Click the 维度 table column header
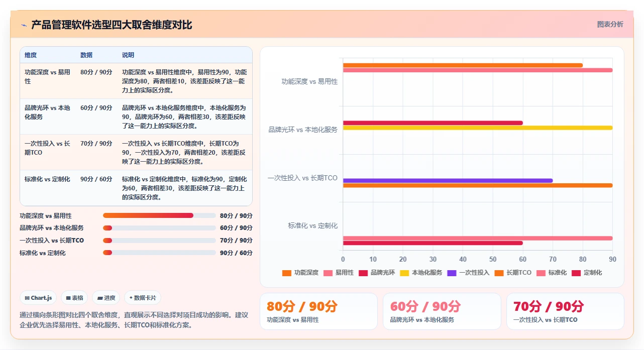The width and height of the screenshot is (644, 350). [x=31, y=55]
